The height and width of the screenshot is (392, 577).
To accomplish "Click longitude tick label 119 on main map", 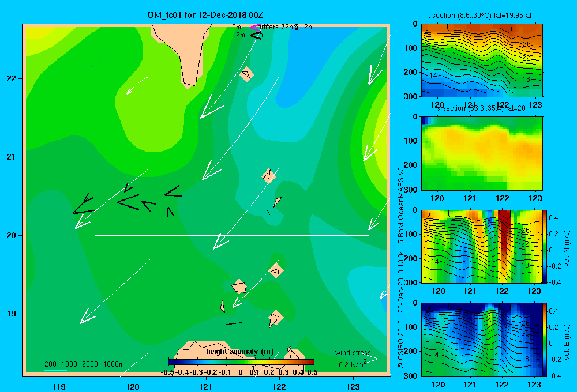I will coord(59,386).
